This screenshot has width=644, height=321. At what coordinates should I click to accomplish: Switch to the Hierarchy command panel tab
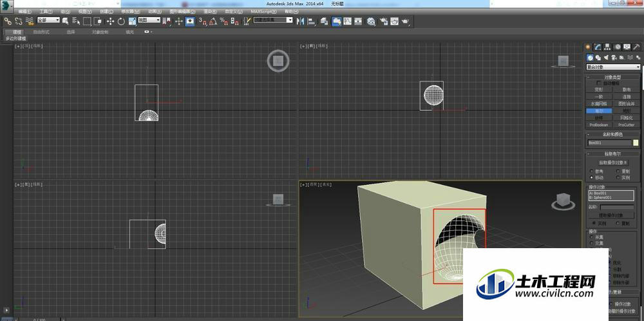click(x=607, y=47)
